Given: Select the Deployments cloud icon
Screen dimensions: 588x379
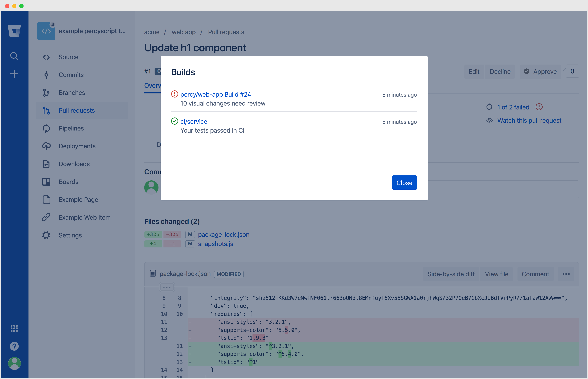Looking at the screenshot, I should 46,146.
